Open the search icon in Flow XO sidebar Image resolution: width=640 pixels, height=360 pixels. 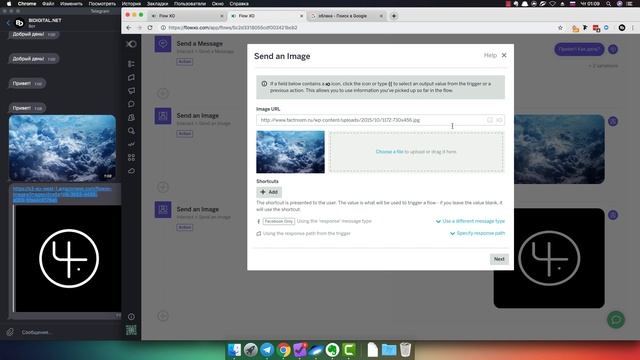[131, 131]
